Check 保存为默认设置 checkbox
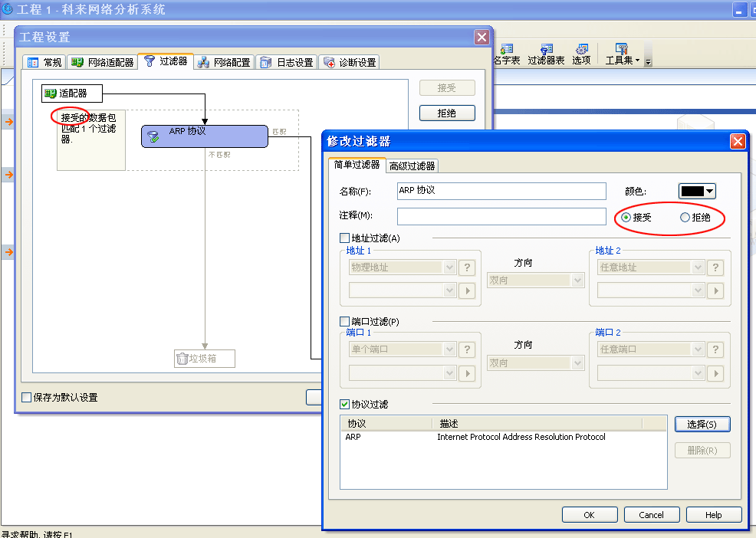The width and height of the screenshot is (756, 538). [27, 398]
